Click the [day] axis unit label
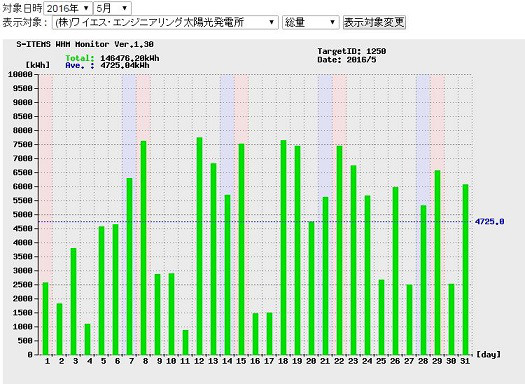Image resolution: width=525 pixels, height=384 pixels. point(489,354)
